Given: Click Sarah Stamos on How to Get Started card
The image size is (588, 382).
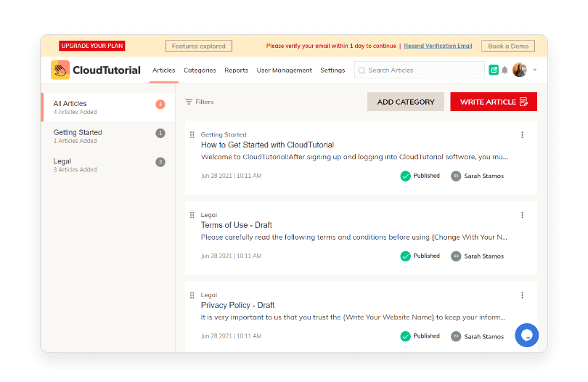Looking at the screenshot, I should tap(483, 176).
